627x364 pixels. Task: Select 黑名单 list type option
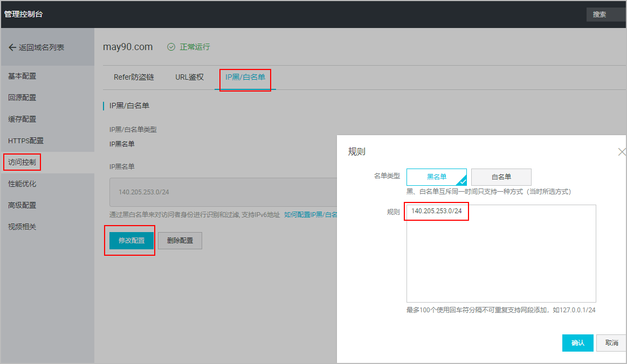pos(436,177)
